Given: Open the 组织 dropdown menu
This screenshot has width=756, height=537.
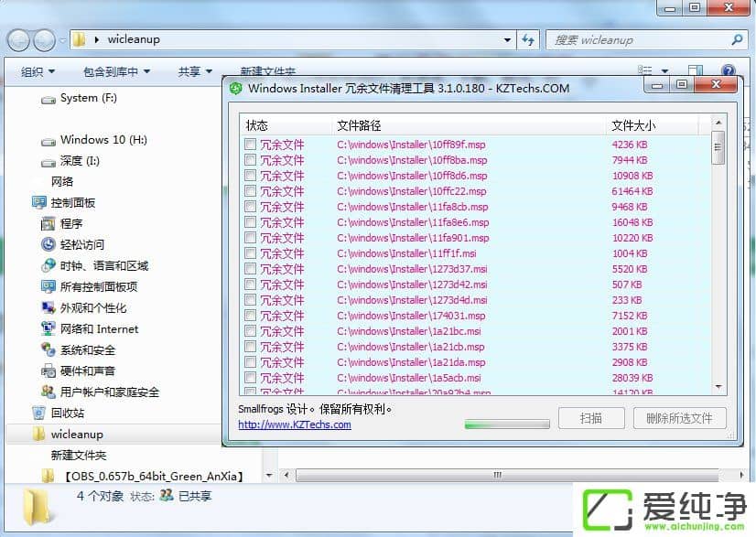Looking at the screenshot, I should (38, 70).
